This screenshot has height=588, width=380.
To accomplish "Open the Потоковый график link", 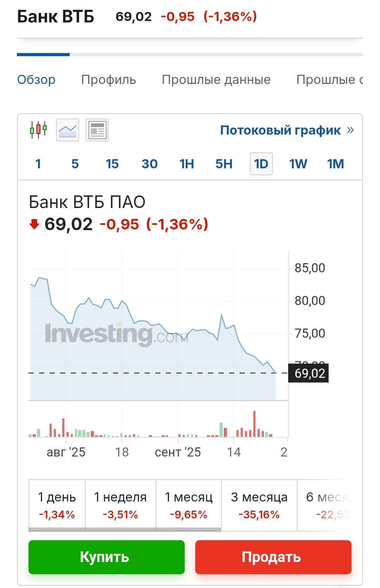I will 280,130.
